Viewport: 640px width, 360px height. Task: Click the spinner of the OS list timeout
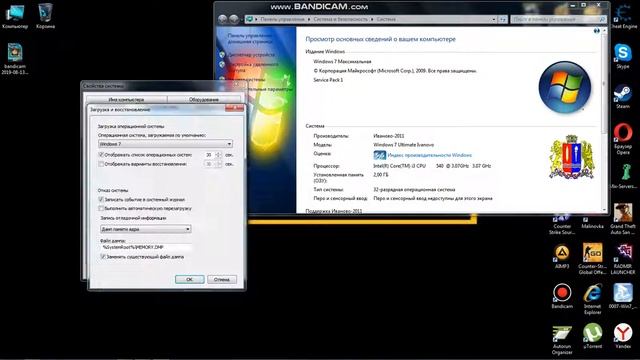pos(218,155)
